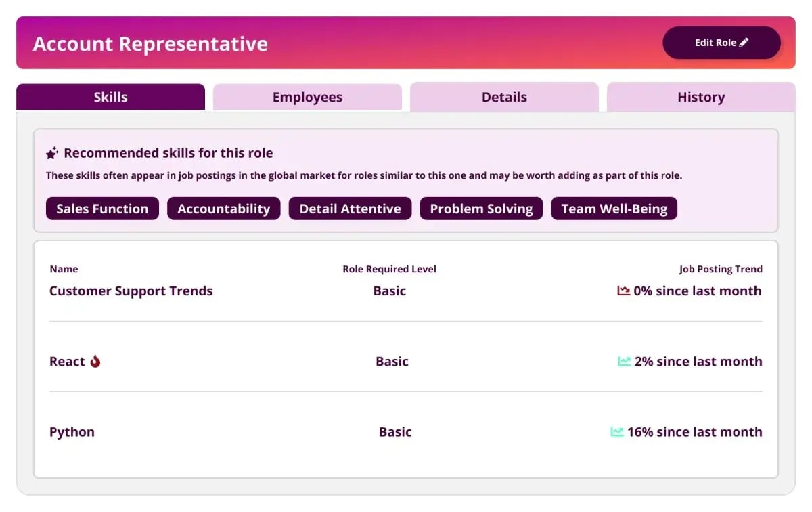Screen dimensions: 812x512
Task: Add the Sales Function recommended skill
Action: click(x=102, y=209)
